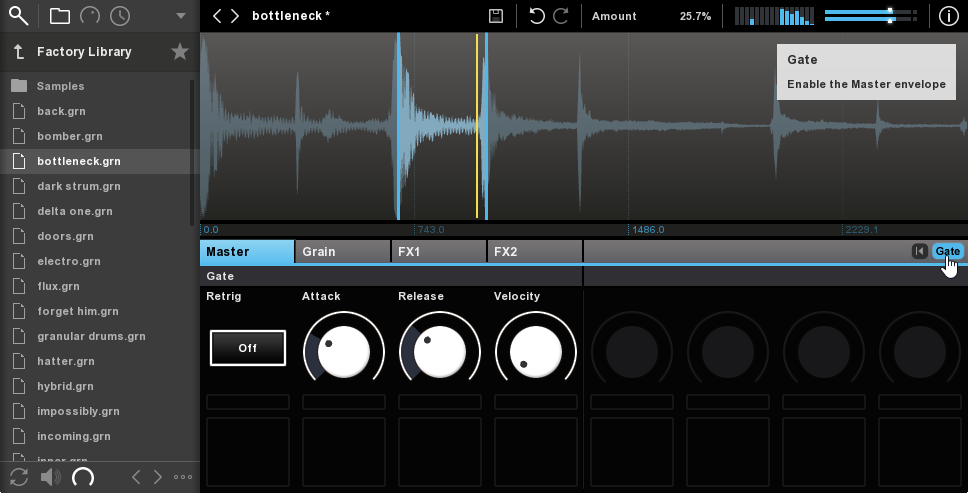The height and width of the screenshot is (493, 968).
Task: Select the folder browse icon
Action: tap(59, 16)
